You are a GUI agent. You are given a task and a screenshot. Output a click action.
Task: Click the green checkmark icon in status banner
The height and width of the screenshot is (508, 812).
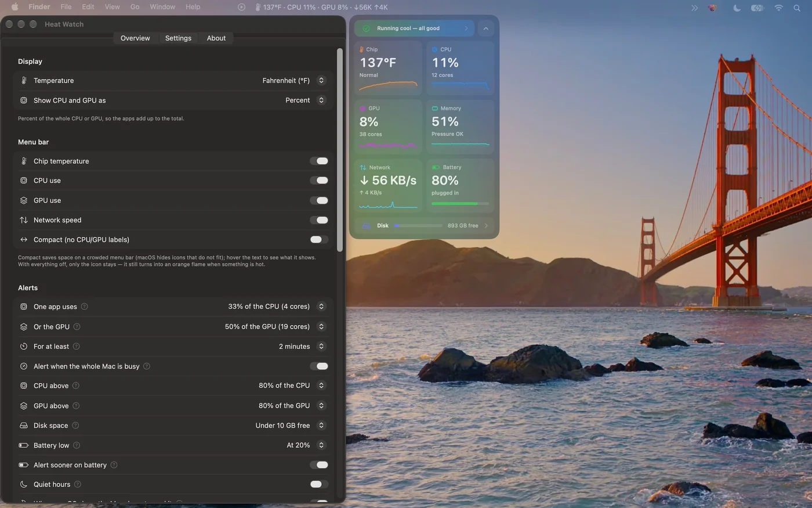click(367, 28)
